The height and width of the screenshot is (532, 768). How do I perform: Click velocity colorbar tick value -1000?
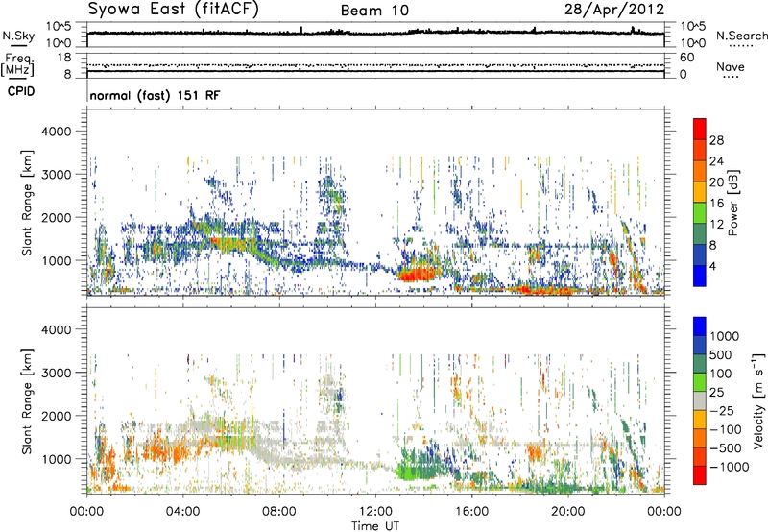[x=729, y=467]
